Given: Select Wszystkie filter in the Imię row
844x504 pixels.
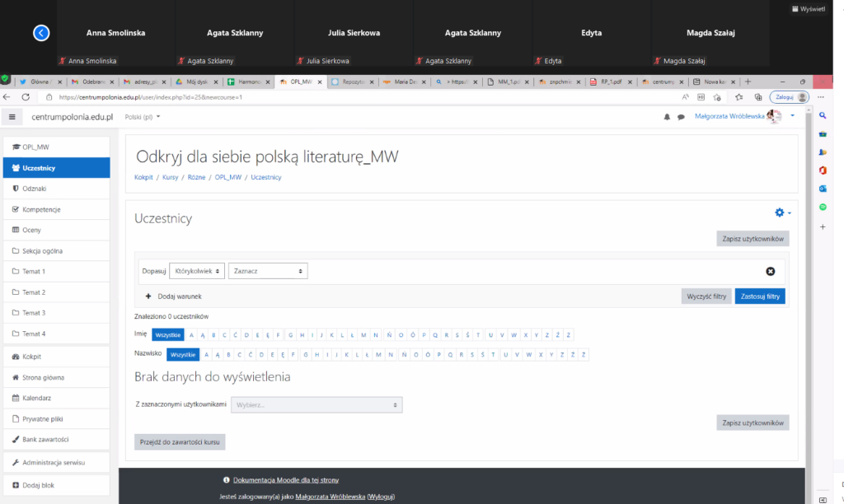Looking at the screenshot, I should click(167, 335).
